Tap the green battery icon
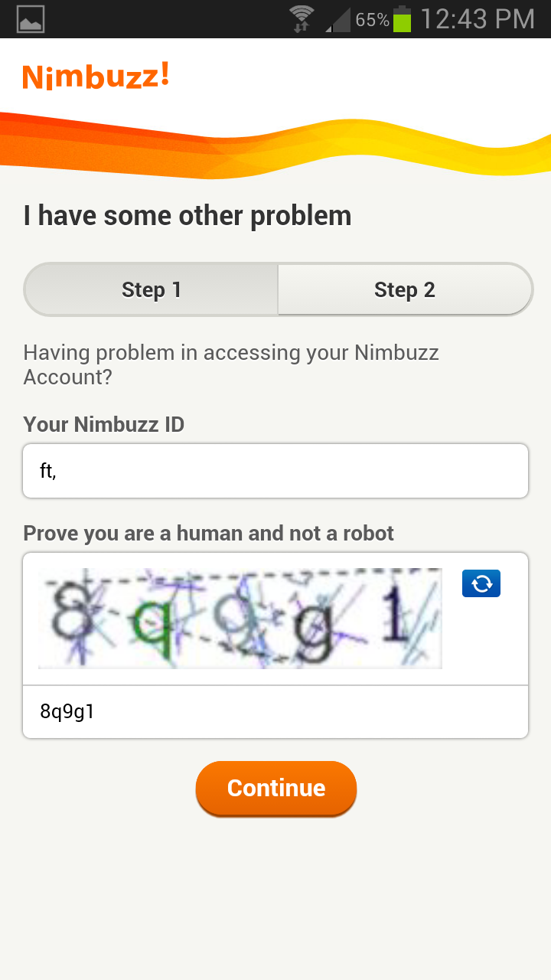Image resolution: width=551 pixels, height=980 pixels. pyautogui.click(x=403, y=19)
